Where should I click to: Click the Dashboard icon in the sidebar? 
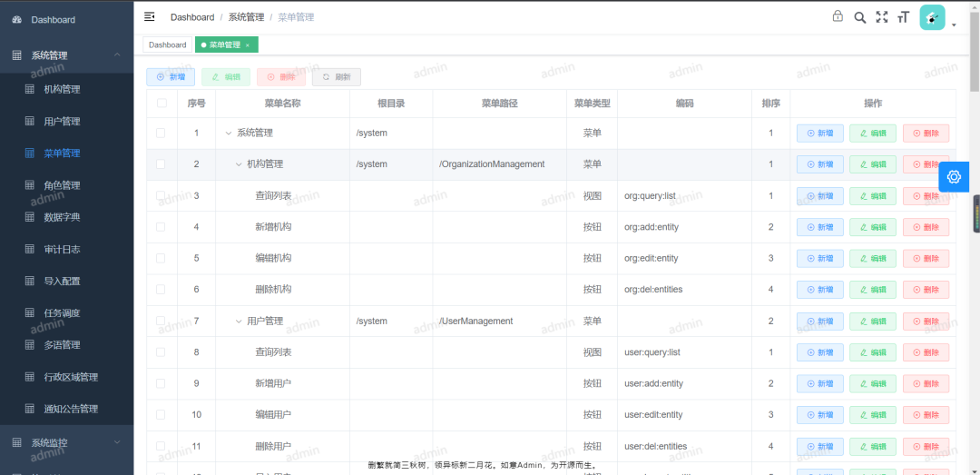click(16, 19)
